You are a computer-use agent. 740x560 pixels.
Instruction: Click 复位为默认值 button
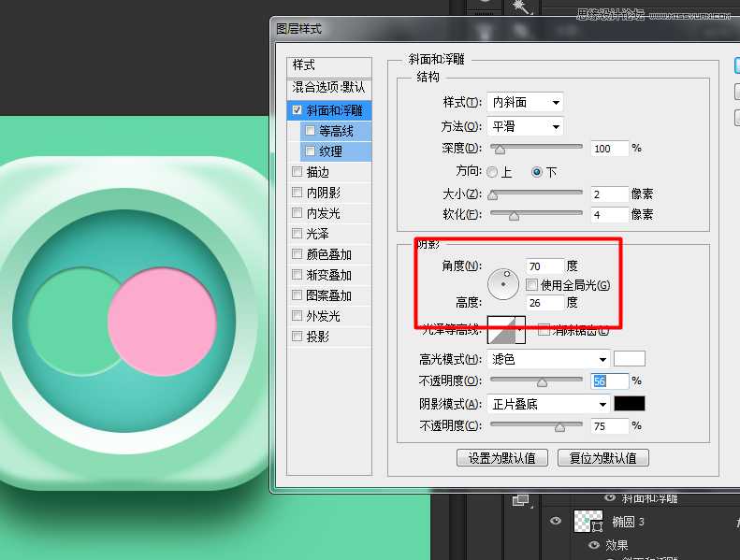pos(603,458)
